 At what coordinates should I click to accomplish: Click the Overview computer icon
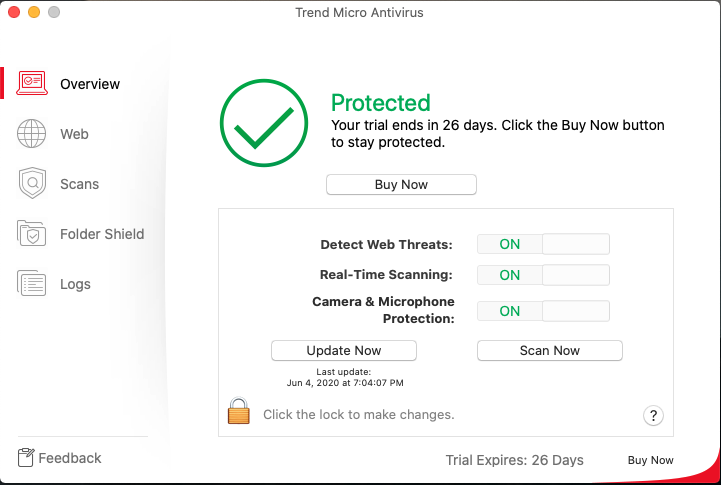[x=32, y=84]
